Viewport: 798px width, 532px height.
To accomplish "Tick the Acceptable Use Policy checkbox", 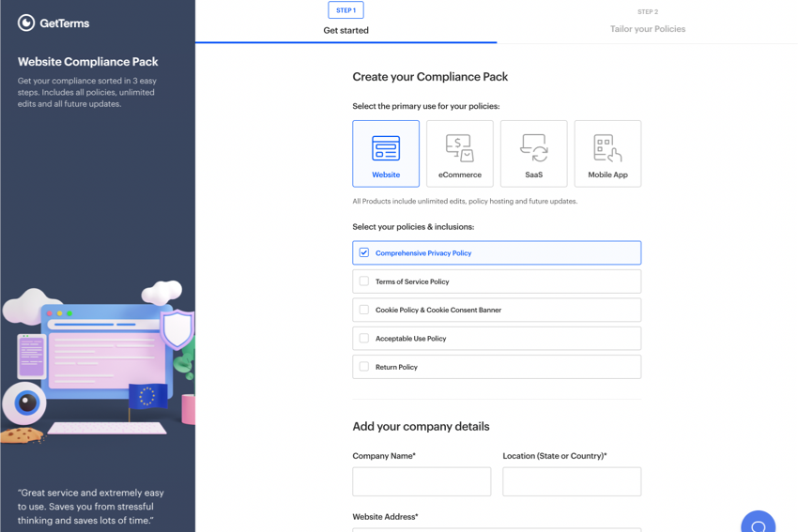I will coord(364,338).
